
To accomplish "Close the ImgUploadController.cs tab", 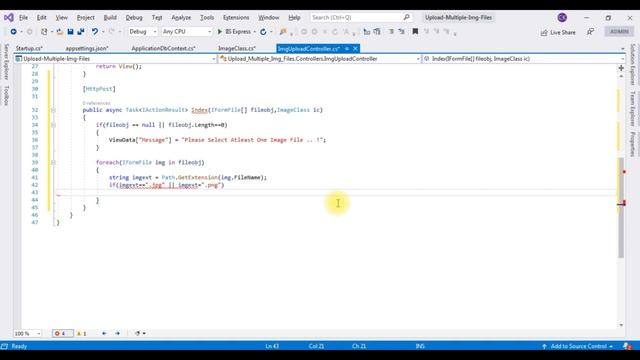I will tap(355, 49).
